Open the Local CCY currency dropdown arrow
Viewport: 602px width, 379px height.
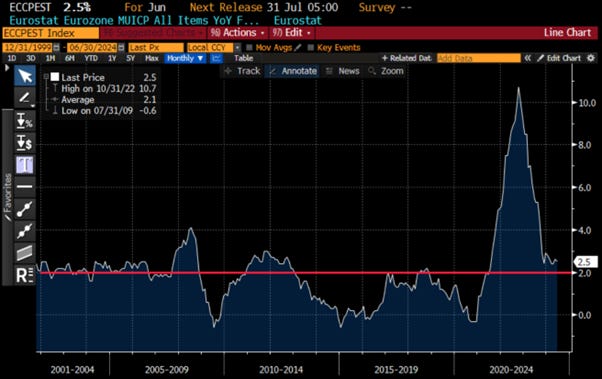(x=238, y=48)
